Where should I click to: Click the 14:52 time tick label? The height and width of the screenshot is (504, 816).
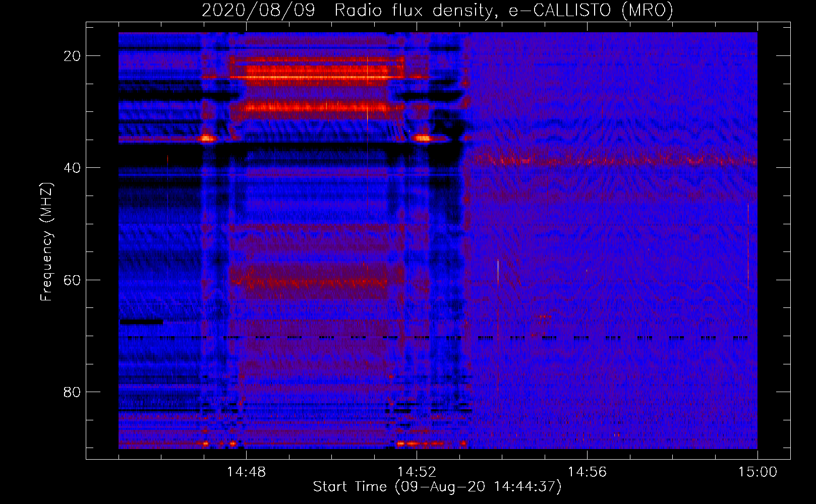417,472
